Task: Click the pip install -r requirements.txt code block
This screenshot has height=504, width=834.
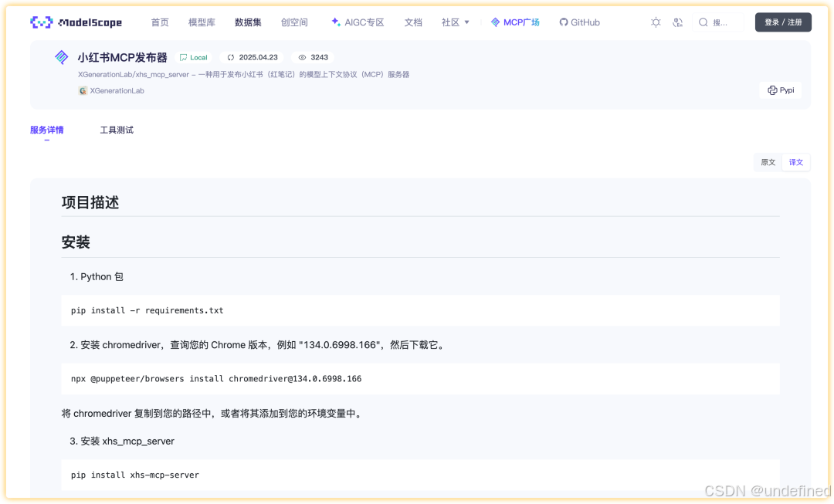Action: coord(420,310)
